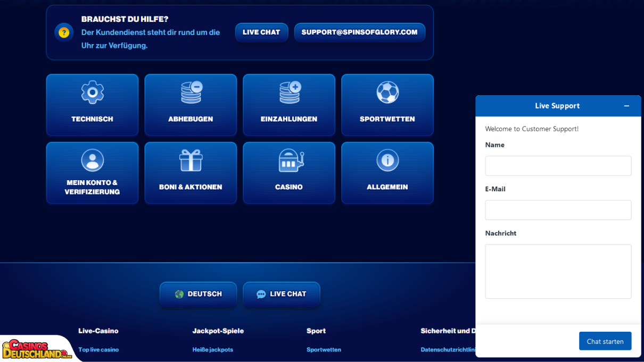The image size is (644, 362).
Task: Select the Sportwetten soccer ball icon
Action: (x=387, y=92)
